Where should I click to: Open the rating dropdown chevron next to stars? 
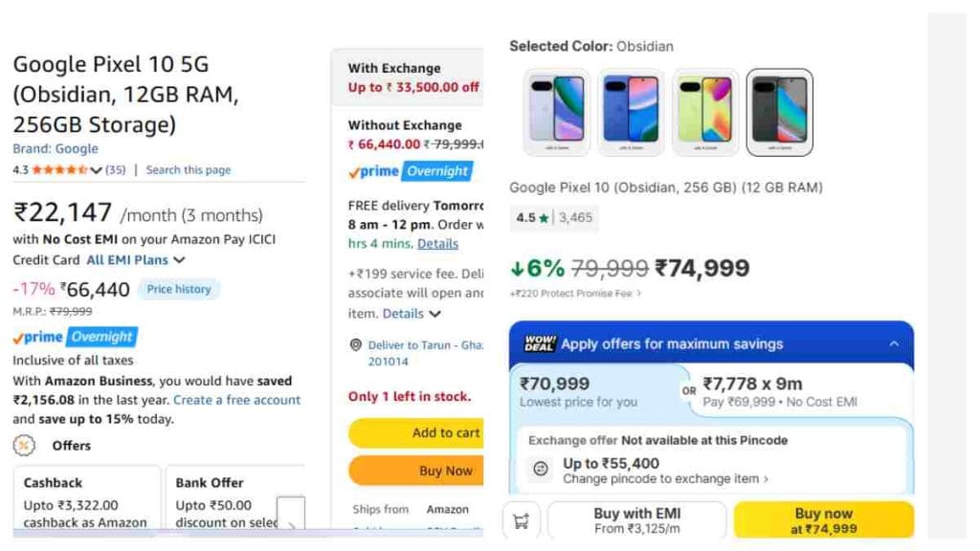coord(96,170)
